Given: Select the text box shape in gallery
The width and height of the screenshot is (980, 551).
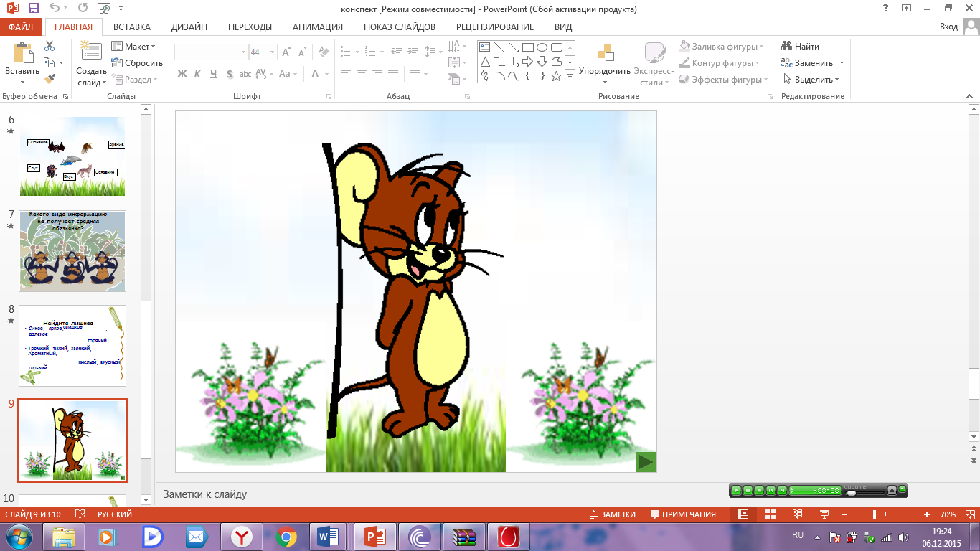Looking at the screenshot, I should [485, 47].
